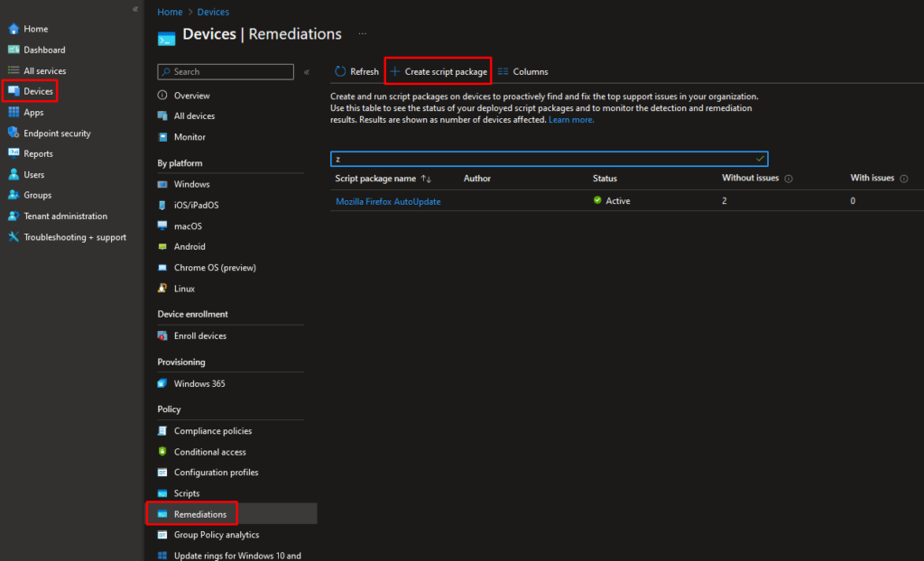Go to Home in the breadcrumb

click(x=170, y=12)
